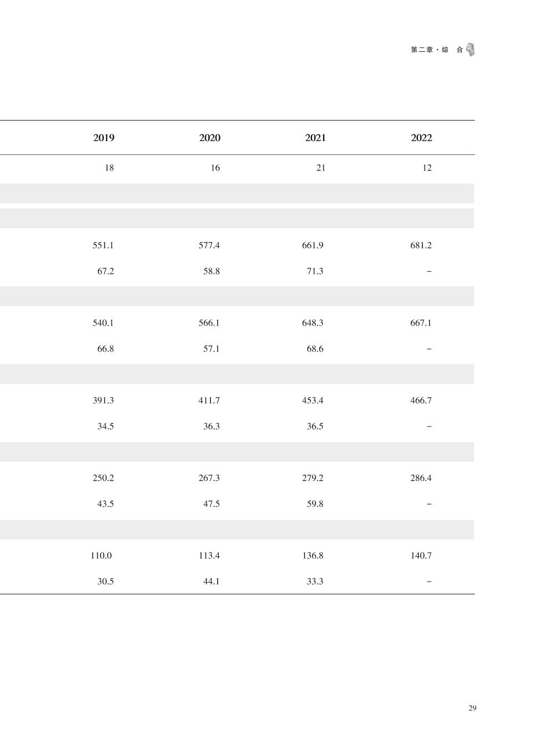Screen dimensions: 534x756
Task: Select the 2021 column header
Action: [x=315, y=138]
